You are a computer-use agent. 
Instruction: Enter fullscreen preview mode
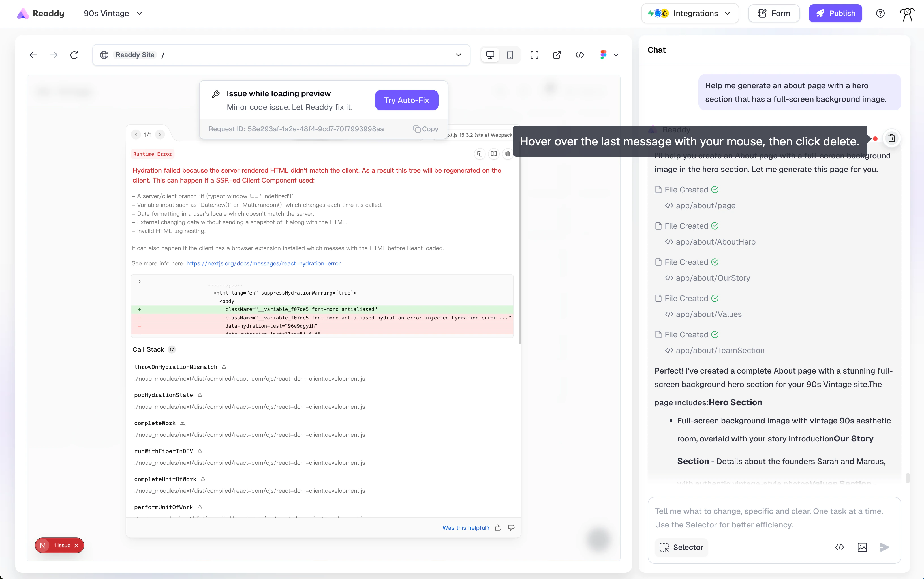point(534,55)
